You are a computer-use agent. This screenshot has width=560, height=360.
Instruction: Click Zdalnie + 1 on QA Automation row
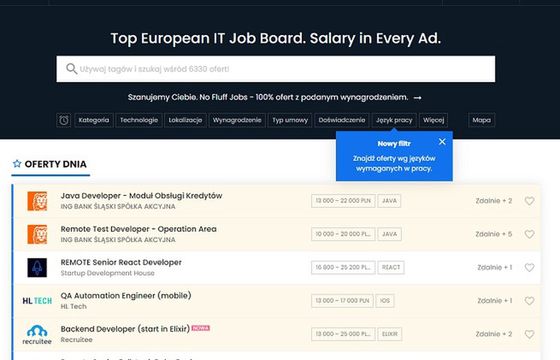tap(495, 301)
